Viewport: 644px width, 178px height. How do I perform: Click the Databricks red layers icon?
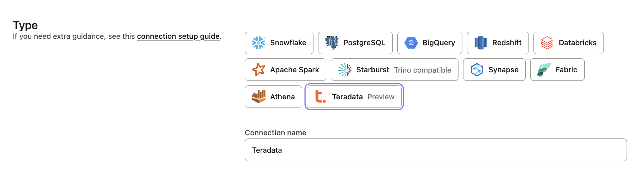click(547, 43)
